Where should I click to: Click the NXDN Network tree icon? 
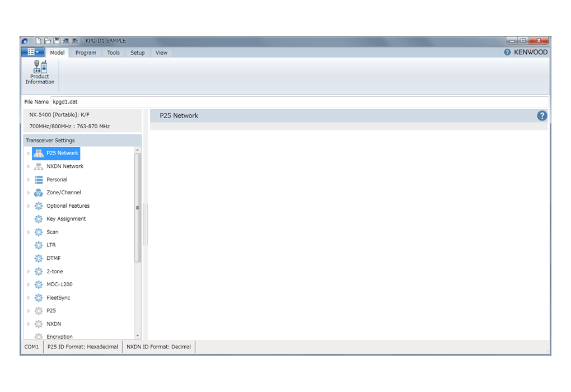[39, 166]
